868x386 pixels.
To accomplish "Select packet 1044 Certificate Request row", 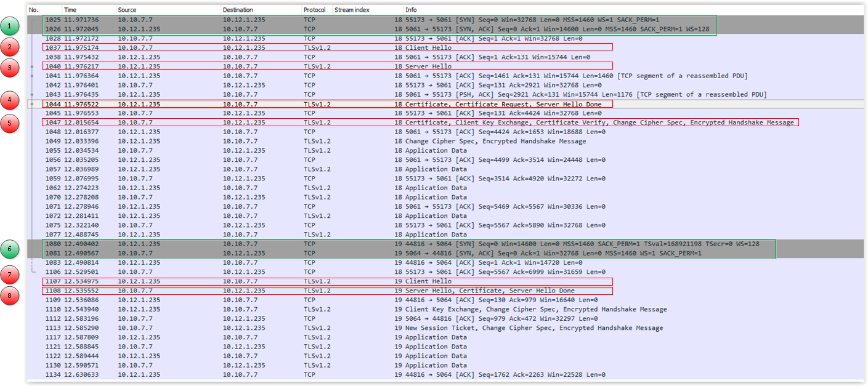I will coord(445,104).
